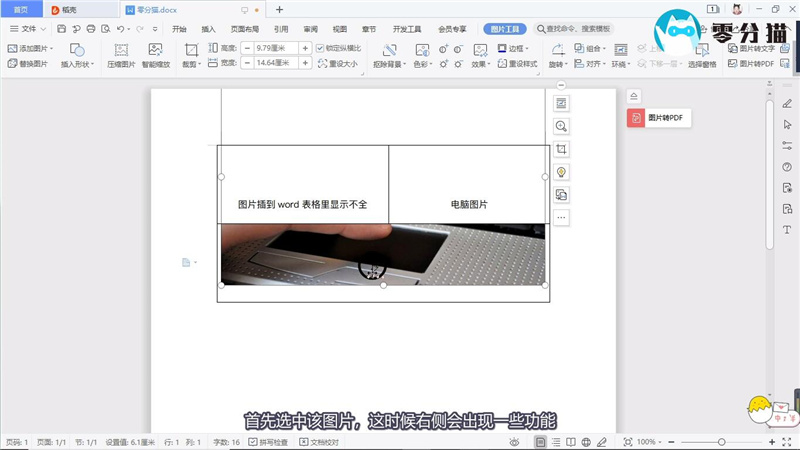Click the 图片转PDF button in side panel
800x450 pixels.
[x=660, y=118]
